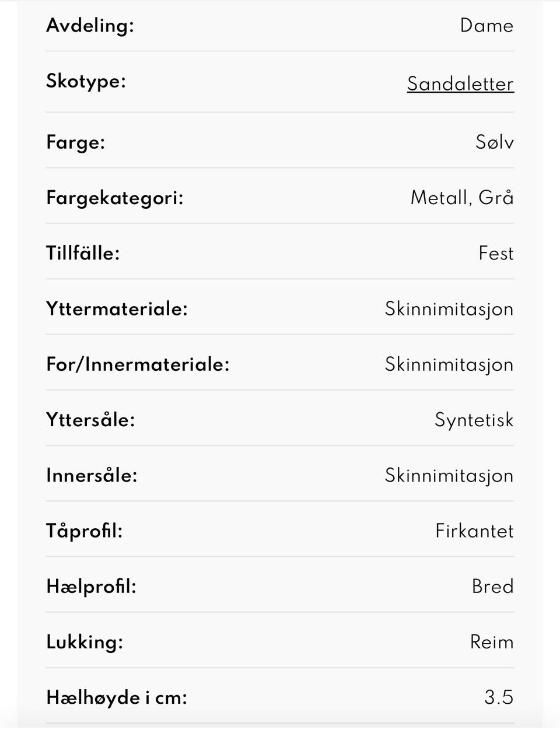Image resolution: width=560 pixels, height=730 pixels.
Task: Select the Reim closure value
Action: click(492, 642)
